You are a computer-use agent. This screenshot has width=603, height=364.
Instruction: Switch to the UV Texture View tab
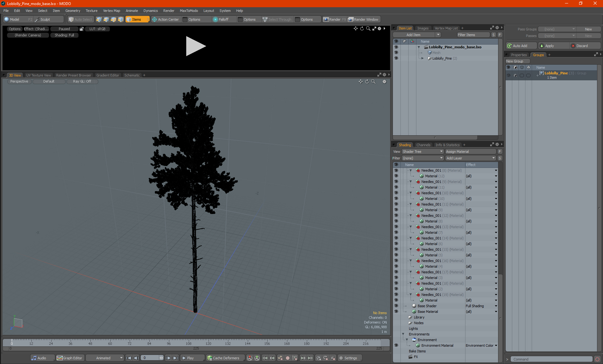pos(38,75)
